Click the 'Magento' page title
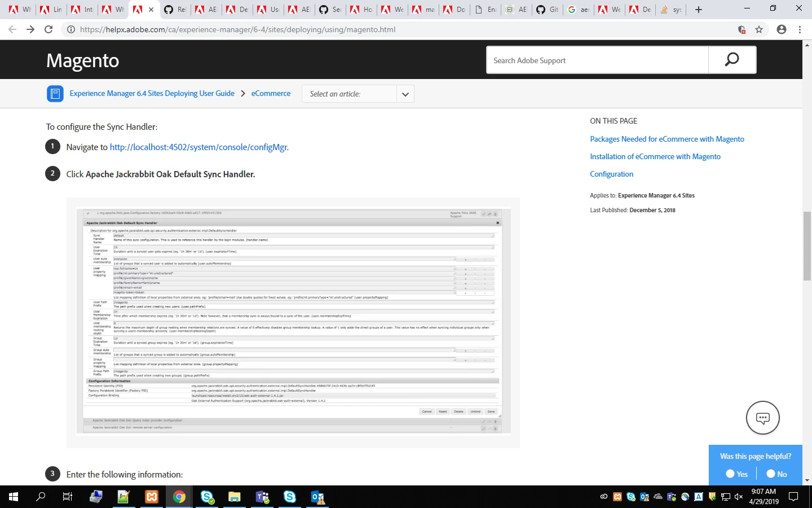The height and width of the screenshot is (508, 812). point(82,60)
